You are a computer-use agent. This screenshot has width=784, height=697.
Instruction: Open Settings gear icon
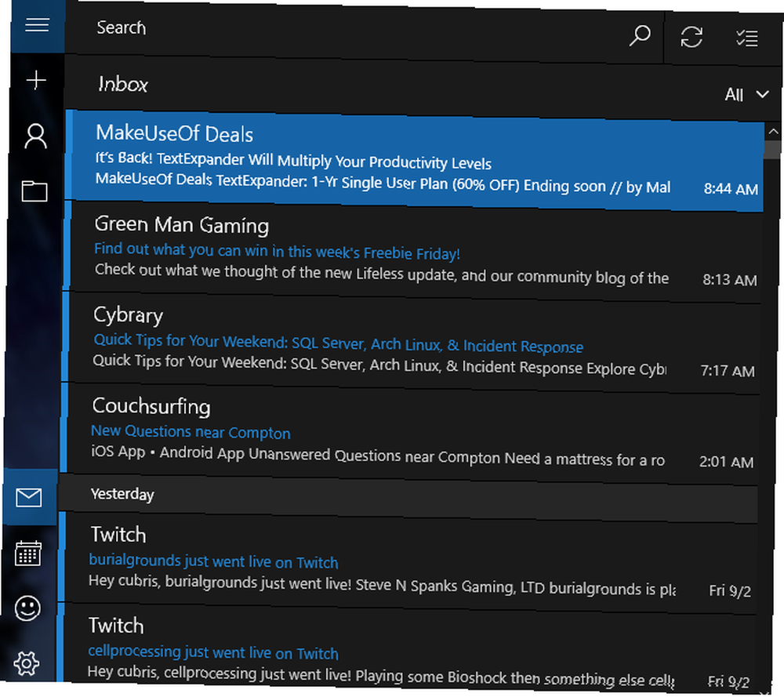point(27,663)
